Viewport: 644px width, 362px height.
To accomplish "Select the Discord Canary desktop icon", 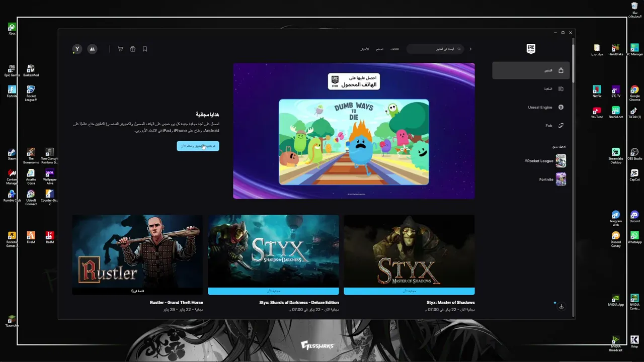I will pyautogui.click(x=616, y=239).
